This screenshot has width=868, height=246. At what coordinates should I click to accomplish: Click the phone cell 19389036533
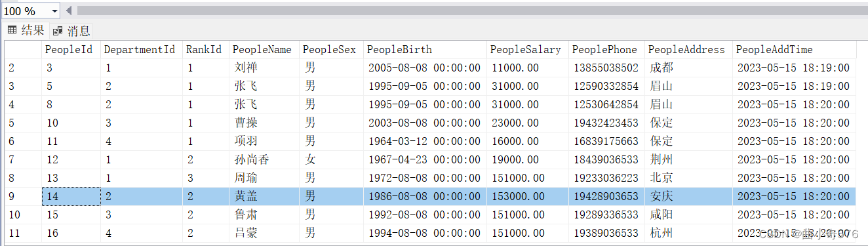coord(607,233)
